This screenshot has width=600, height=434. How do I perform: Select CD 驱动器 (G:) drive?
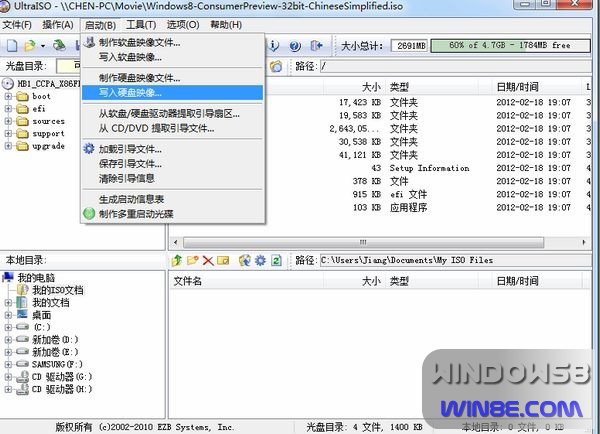click(x=62, y=377)
